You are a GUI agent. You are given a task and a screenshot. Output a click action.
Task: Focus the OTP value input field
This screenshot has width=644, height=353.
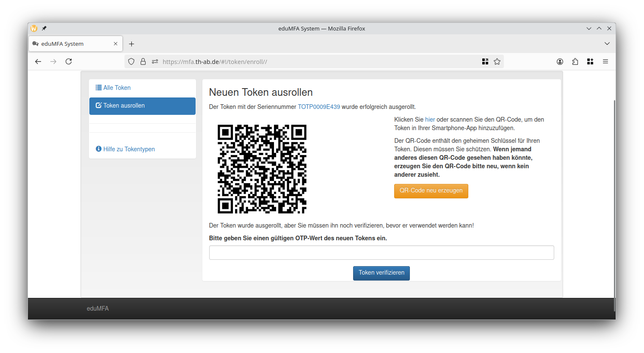(381, 253)
